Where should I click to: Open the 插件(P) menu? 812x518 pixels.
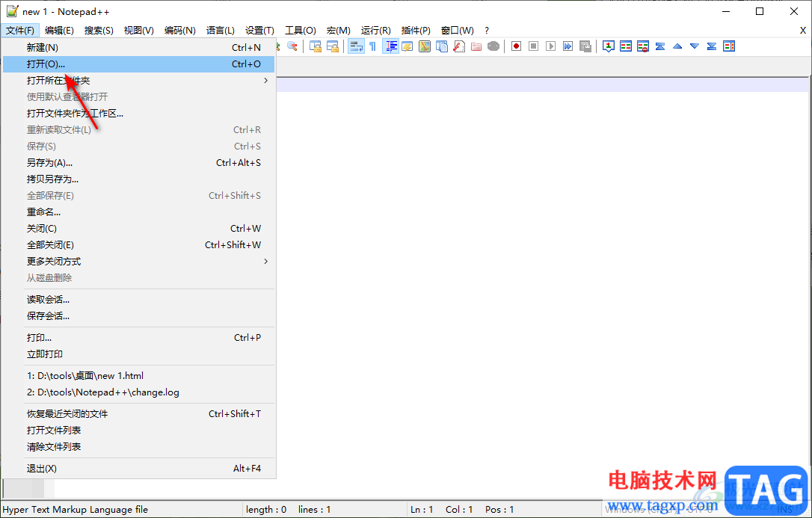pyautogui.click(x=416, y=31)
